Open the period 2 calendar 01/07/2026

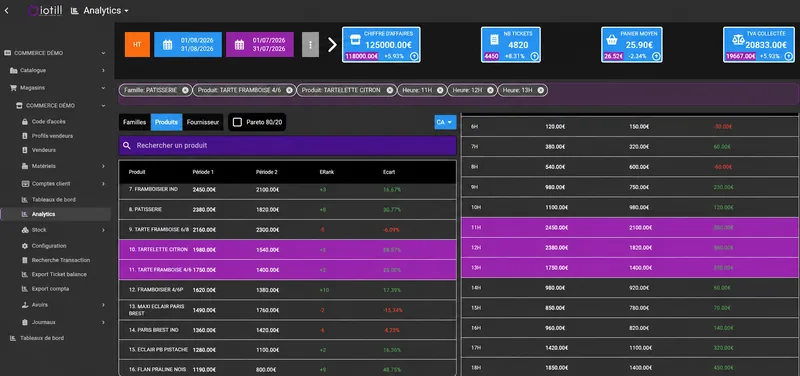click(x=260, y=44)
